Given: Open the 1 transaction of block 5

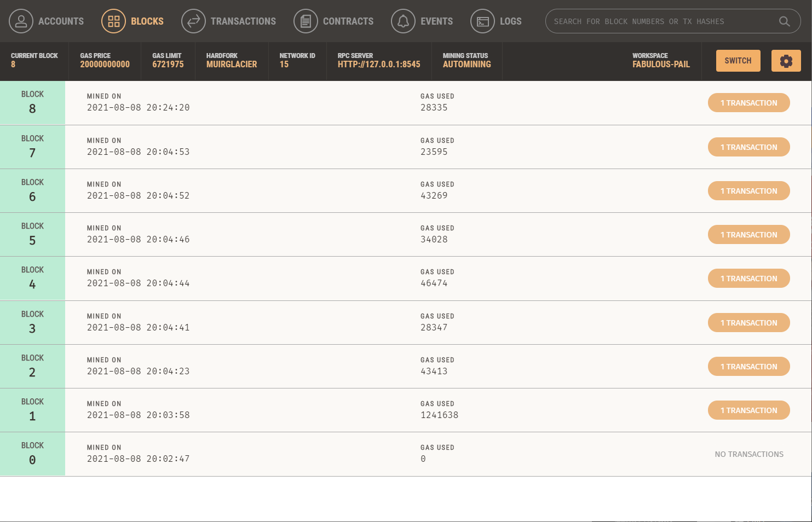Looking at the screenshot, I should coord(749,235).
